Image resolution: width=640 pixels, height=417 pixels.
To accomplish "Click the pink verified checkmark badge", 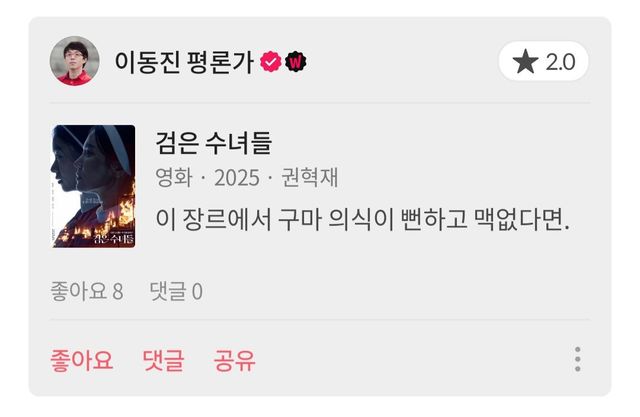I will coord(271,62).
